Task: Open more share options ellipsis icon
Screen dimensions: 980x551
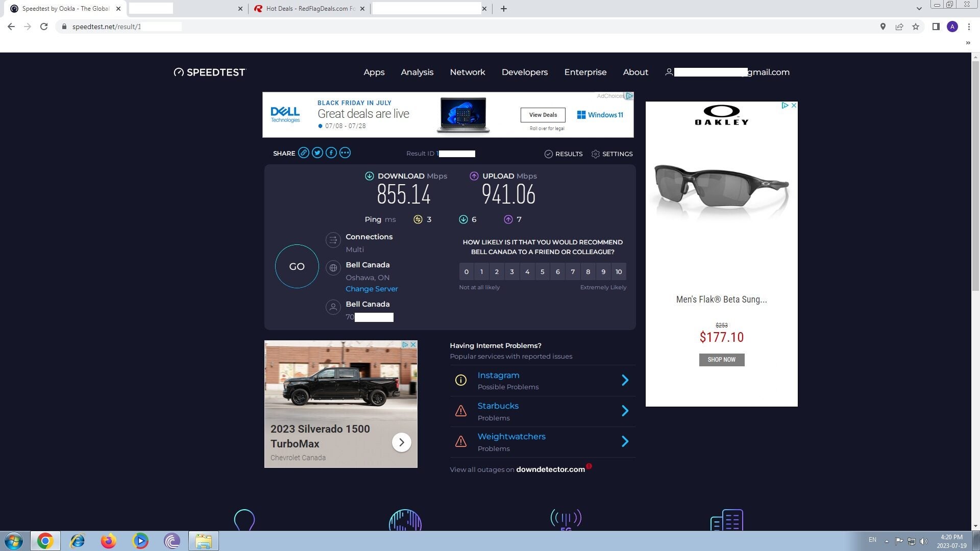Action: tap(345, 153)
